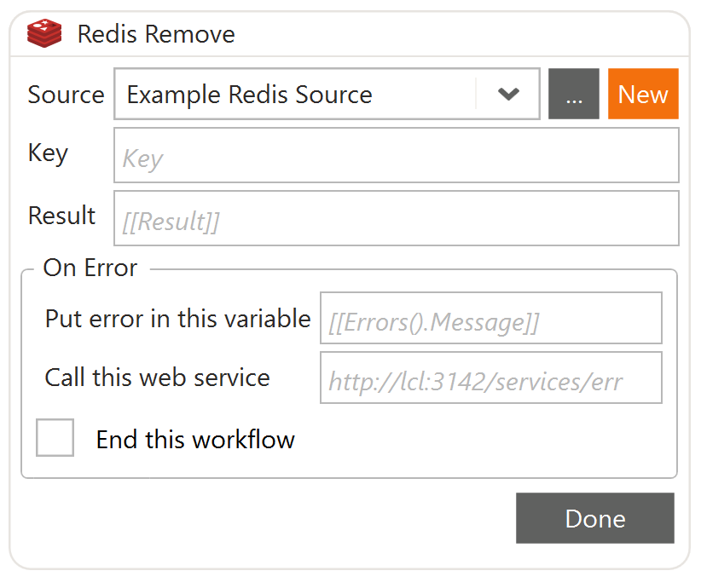Click End this workflow label text

[x=195, y=439]
